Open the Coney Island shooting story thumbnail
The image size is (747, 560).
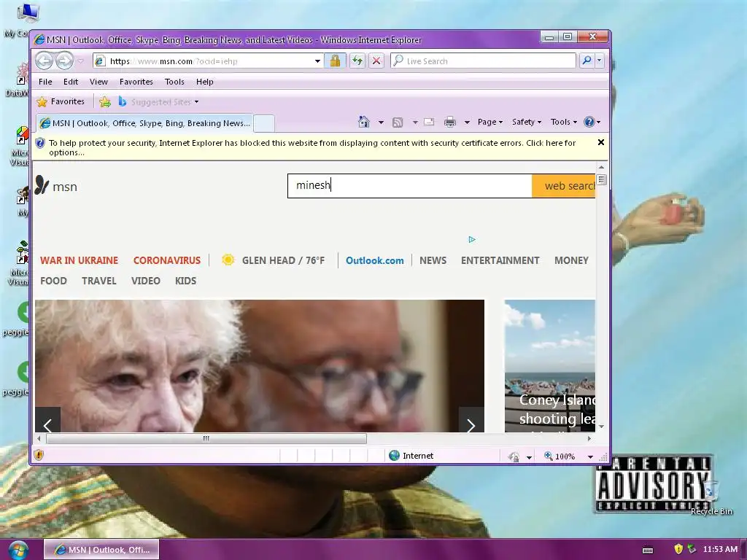pos(550,366)
